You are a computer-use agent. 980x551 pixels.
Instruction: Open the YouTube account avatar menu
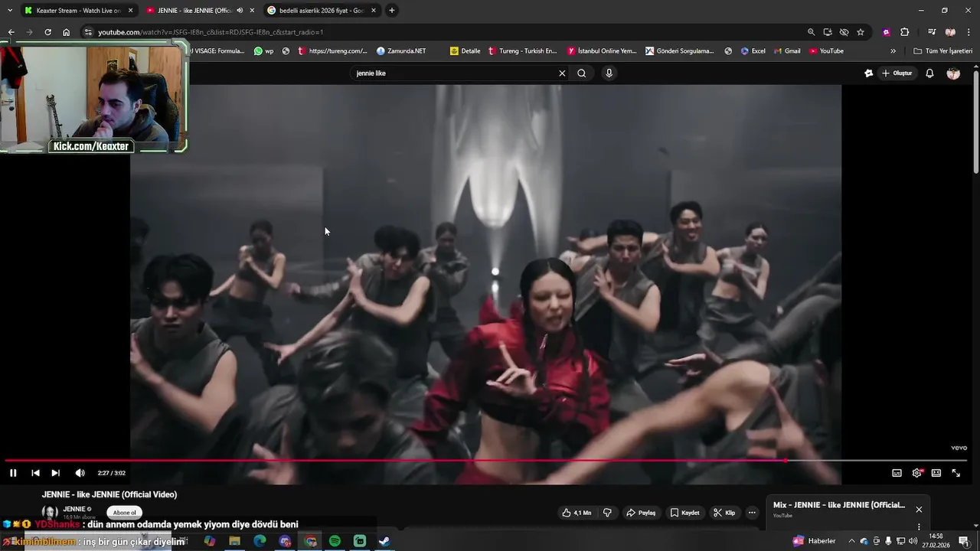[953, 73]
